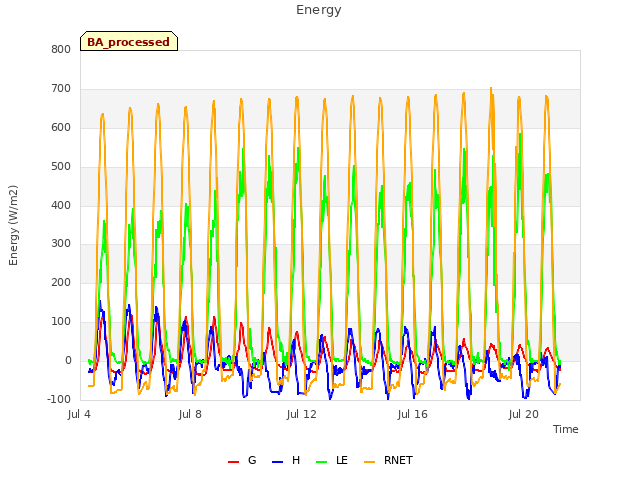Click the Energy chart title

[x=319, y=10]
